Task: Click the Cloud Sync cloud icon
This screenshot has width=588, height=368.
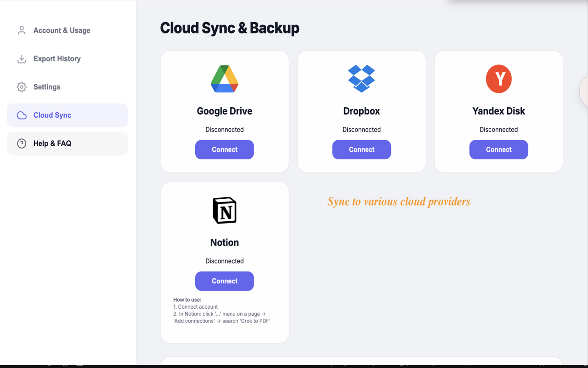Action: [x=22, y=115]
